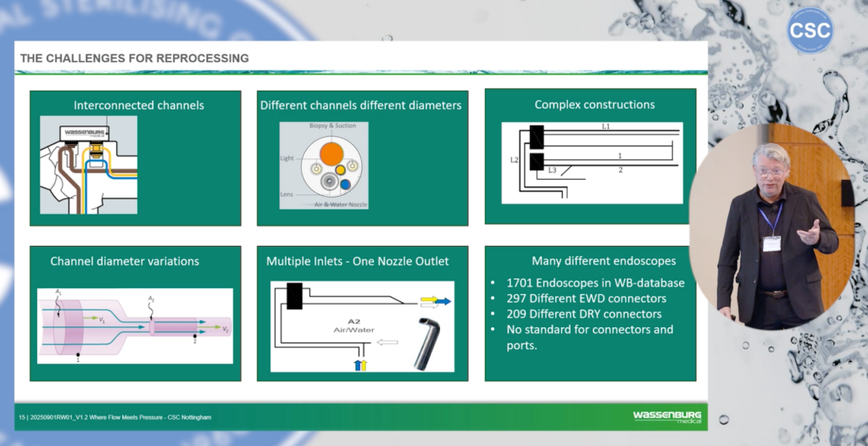Select the Complex constructions schematic diagram
The width and height of the screenshot is (868, 446).
click(593, 163)
